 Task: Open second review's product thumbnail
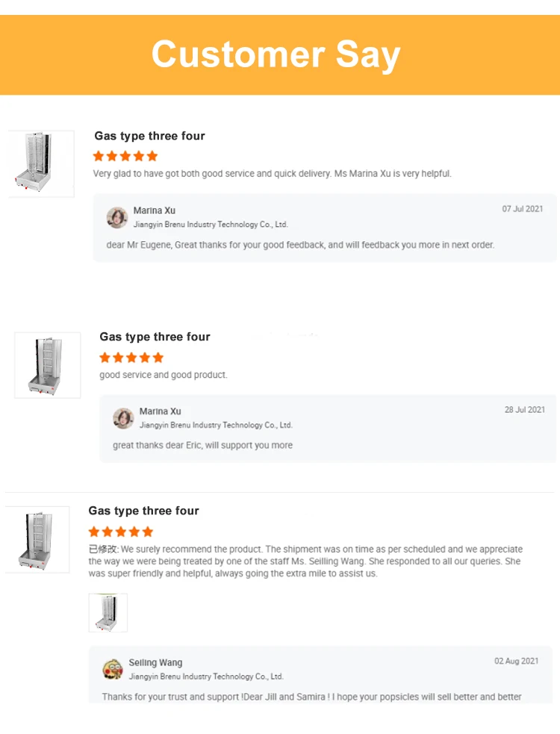47,365
